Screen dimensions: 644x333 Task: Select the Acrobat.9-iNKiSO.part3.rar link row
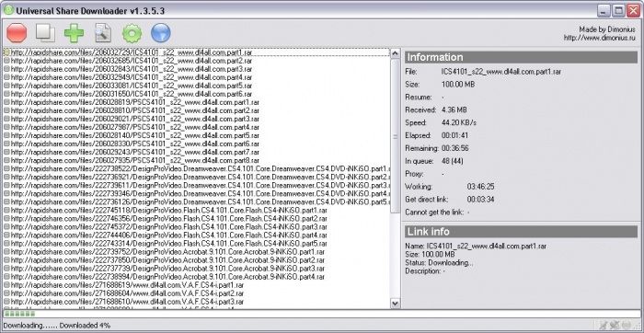point(196,268)
